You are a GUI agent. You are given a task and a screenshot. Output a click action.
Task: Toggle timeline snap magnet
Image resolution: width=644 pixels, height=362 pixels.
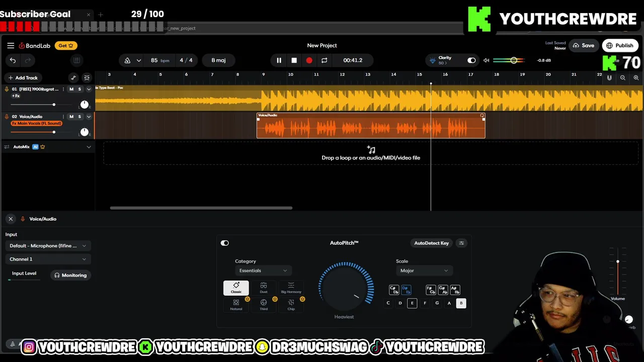coord(609,78)
